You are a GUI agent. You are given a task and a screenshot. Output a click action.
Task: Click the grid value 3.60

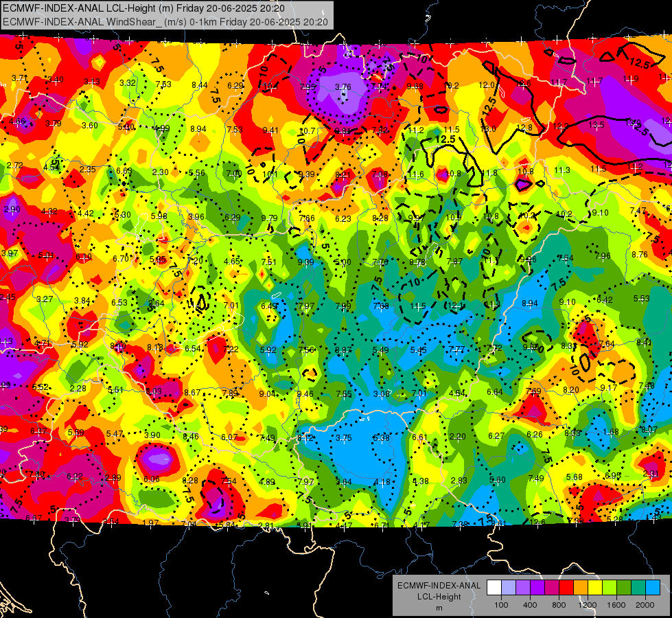click(x=90, y=125)
